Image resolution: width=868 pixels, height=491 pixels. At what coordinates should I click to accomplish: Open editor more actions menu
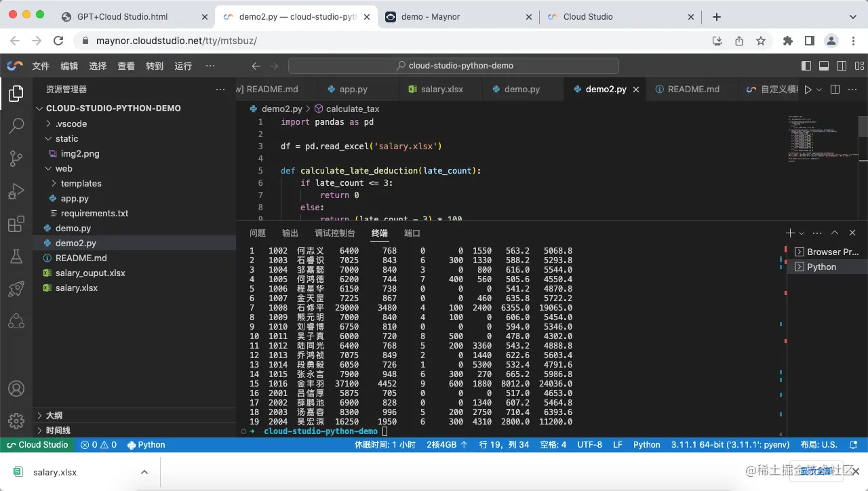click(x=853, y=90)
